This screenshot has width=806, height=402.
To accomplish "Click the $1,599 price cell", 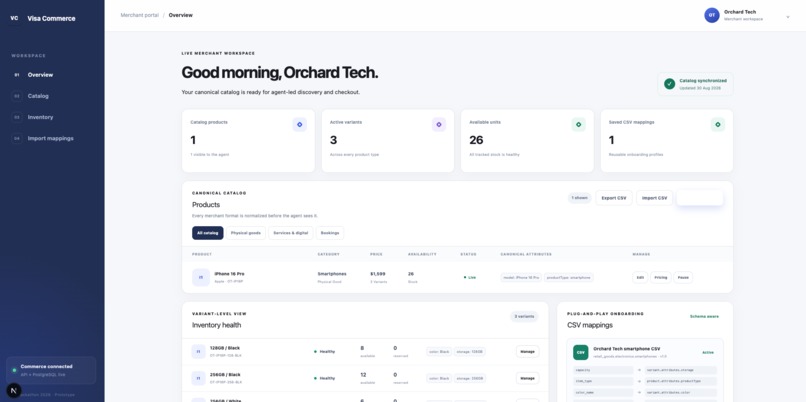I will tap(378, 274).
